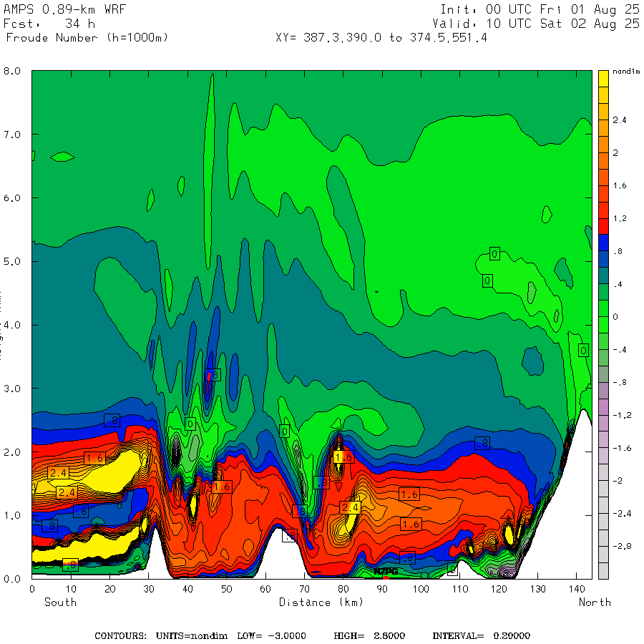This screenshot has height=644, width=644.
Task: Select the 'INTERVAL= 0.20000' footer value
Action: pos(482,636)
